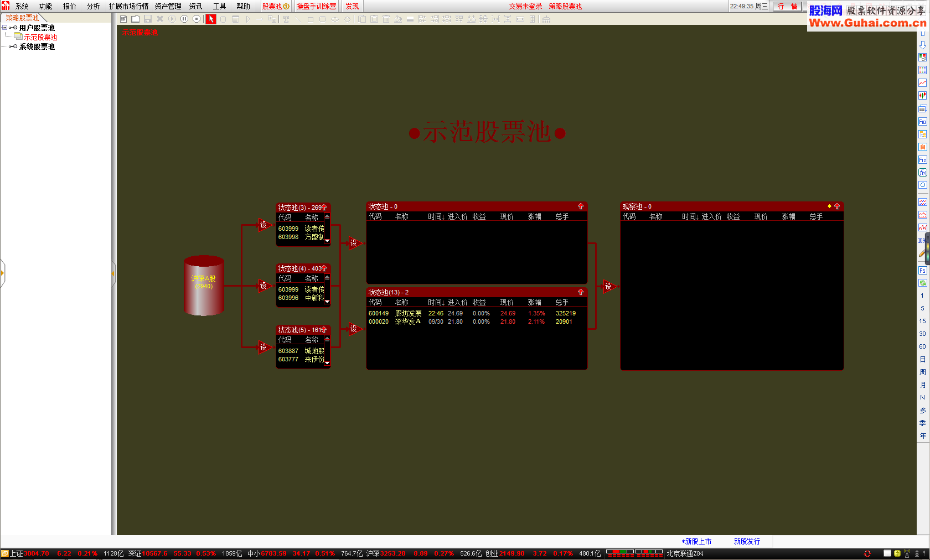Viewport: 930px width, 560px height.
Task: Click the rightmost toolbar icon
Action: (546, 19)
